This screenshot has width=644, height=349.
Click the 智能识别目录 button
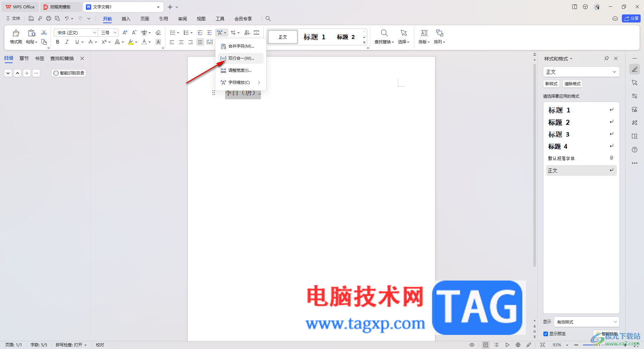click(x=69, y=73)
